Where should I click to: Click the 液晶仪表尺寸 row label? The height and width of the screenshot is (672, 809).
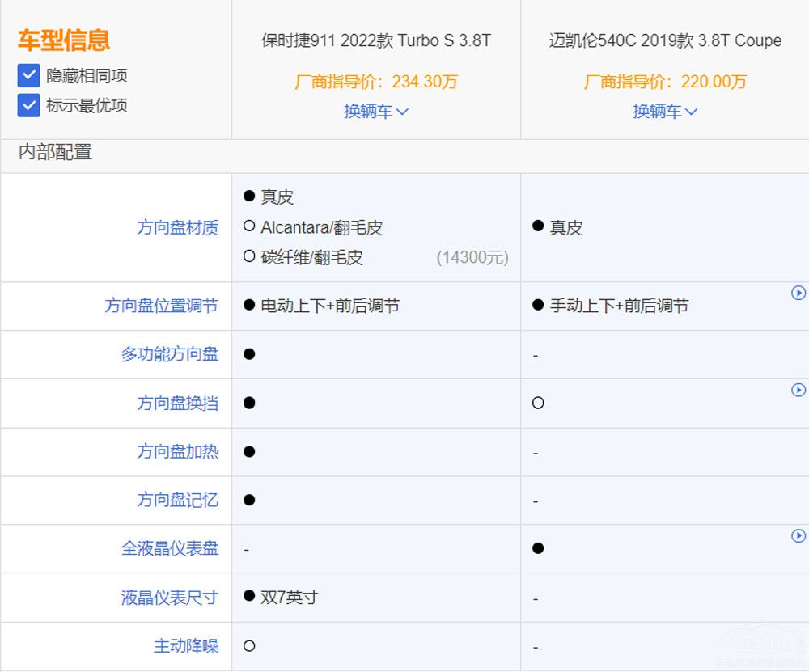click(169, 598)
